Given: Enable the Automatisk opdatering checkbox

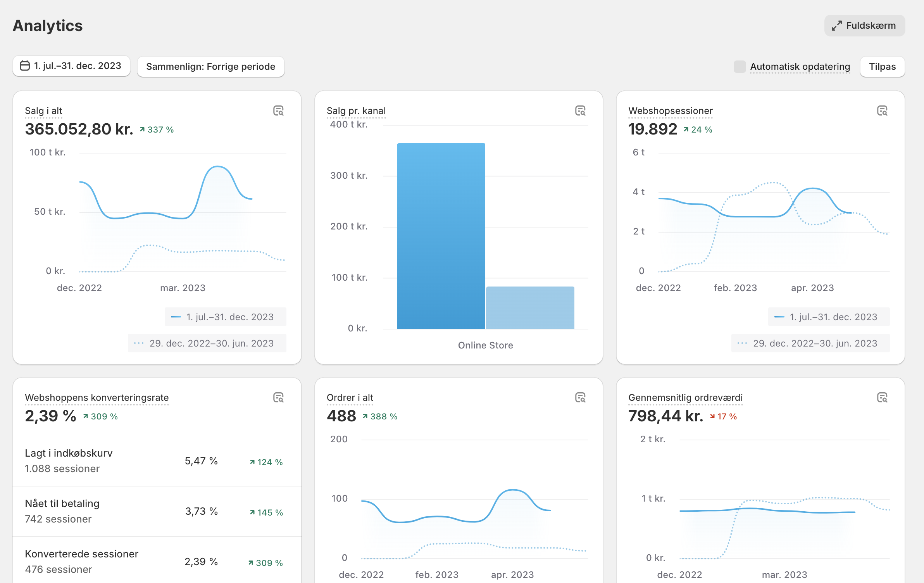Looking at the screenshot, I should 740,67.
